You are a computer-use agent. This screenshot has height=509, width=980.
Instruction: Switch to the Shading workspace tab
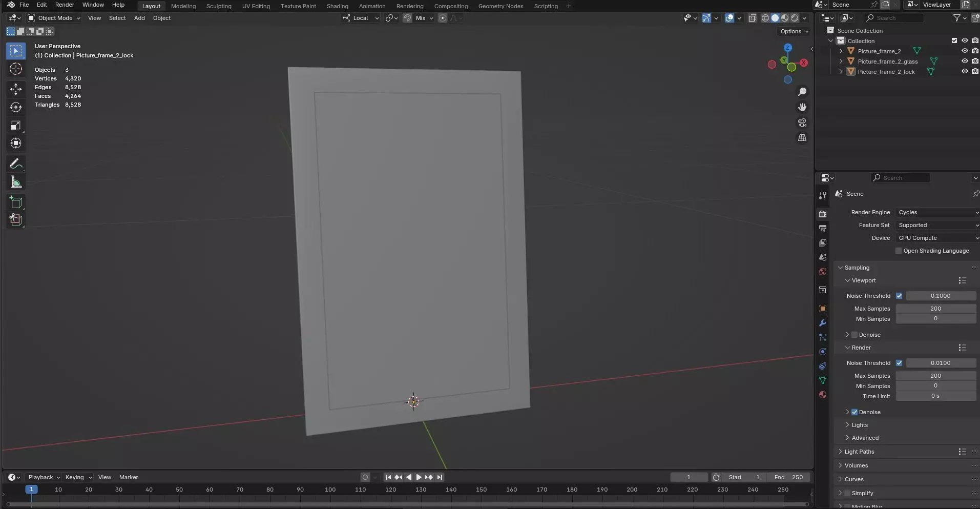coord(337,6)
